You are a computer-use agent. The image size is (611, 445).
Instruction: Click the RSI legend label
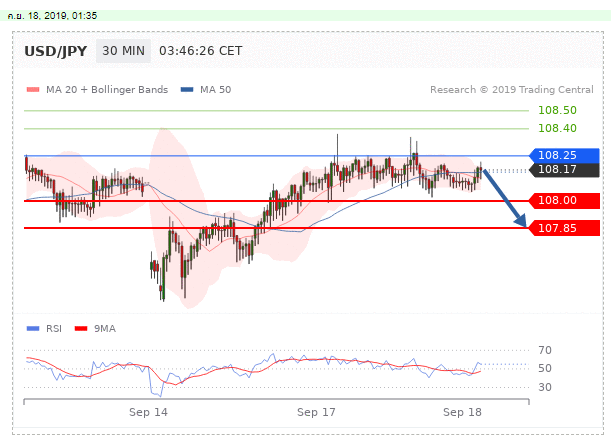click(x=54, y=328)
